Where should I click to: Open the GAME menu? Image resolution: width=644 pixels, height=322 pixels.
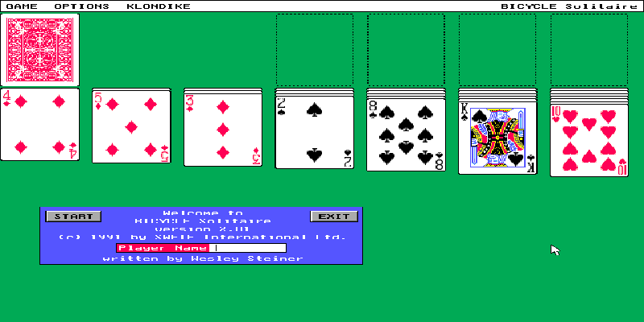(22, 6)
